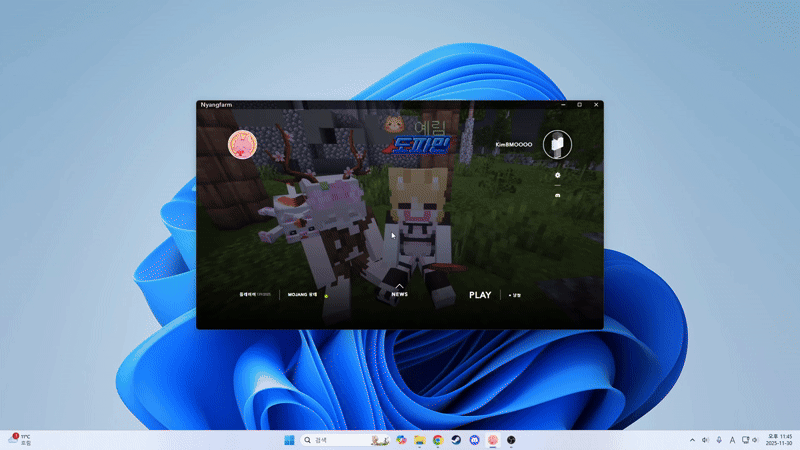This screenshot has height=450, width=800.
Task: Click the KimBMOOOO account name
Action: coord(514,145)
